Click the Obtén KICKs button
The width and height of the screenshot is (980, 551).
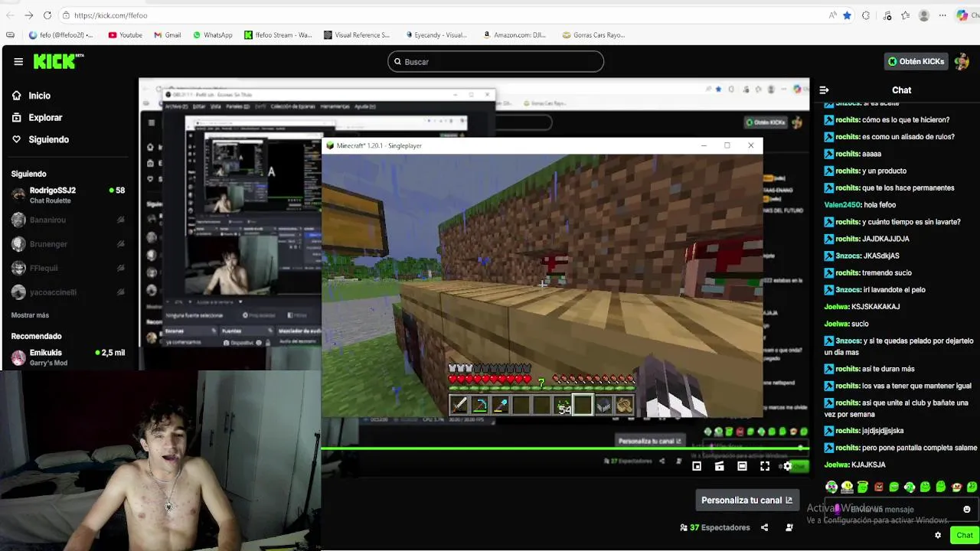(x=916, y=61)
